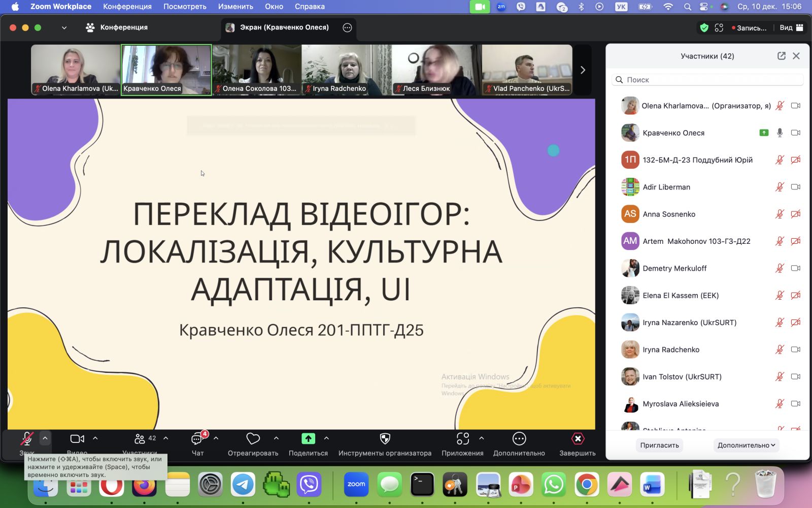Click the React heart icon
The height and width of the screenshot is (508, 812).
point(253,439)
